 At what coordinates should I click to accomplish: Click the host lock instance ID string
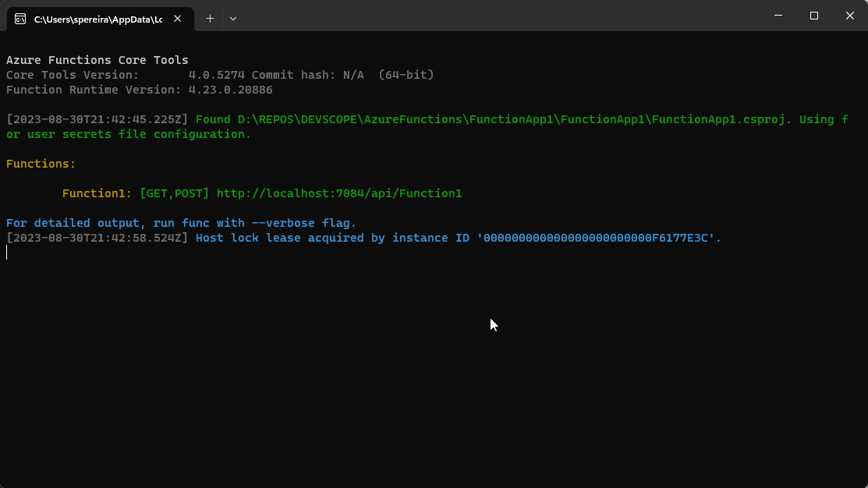(x=599, y=238)
